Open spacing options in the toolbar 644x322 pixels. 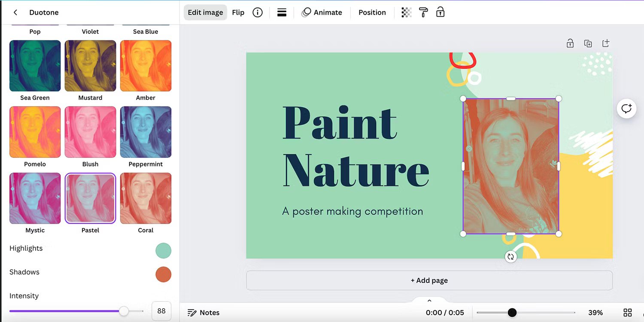click(282, 12)
